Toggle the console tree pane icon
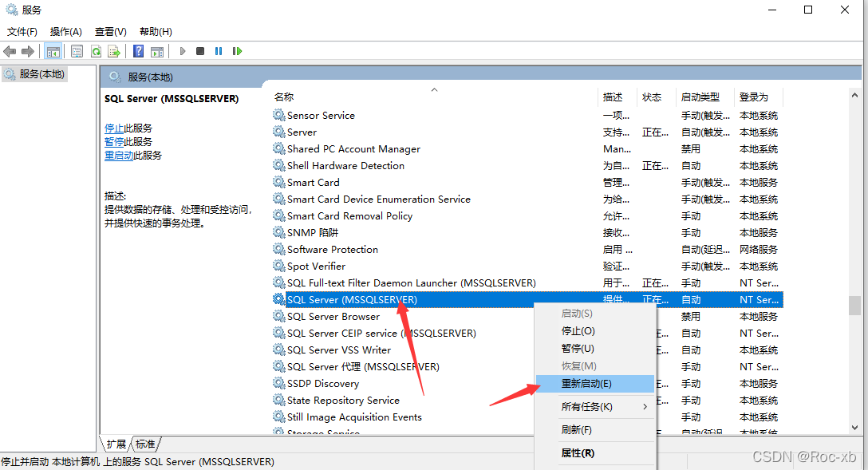 pos(53,52)
